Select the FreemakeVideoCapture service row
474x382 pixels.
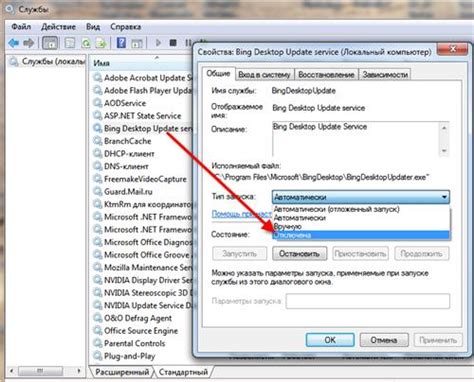[x=140, y=179]
